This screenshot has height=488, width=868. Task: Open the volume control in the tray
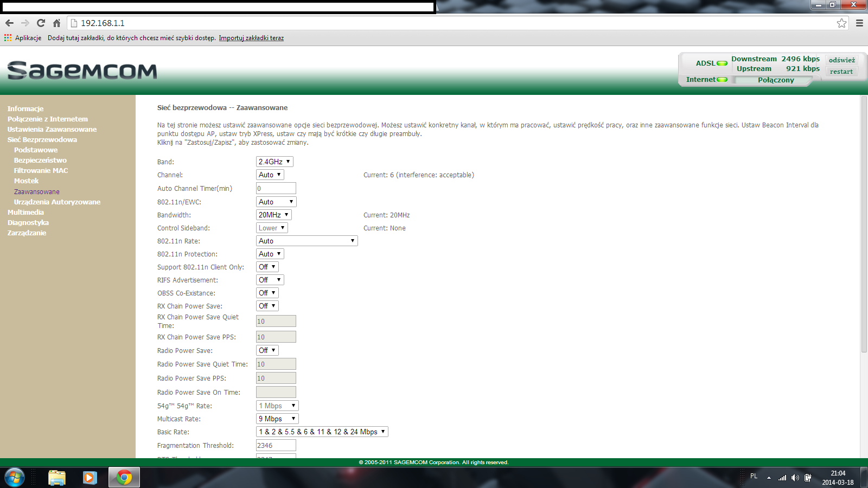[x=795, y=478]
